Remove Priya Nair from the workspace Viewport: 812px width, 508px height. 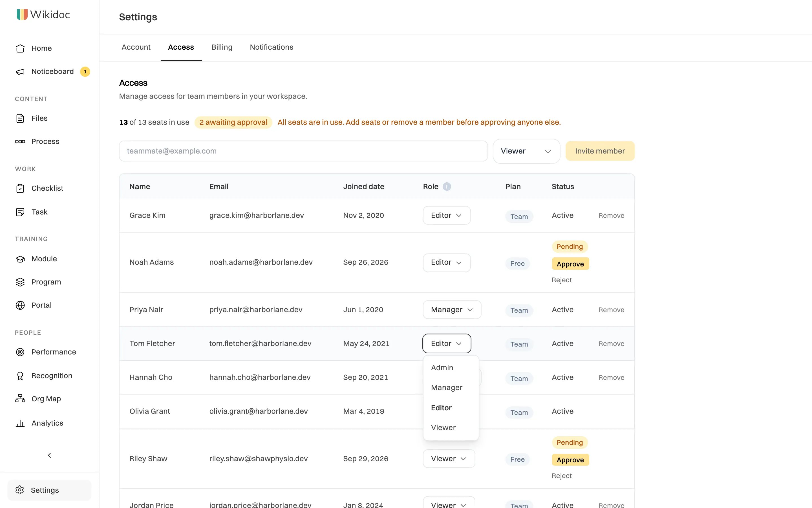[611, 310]
